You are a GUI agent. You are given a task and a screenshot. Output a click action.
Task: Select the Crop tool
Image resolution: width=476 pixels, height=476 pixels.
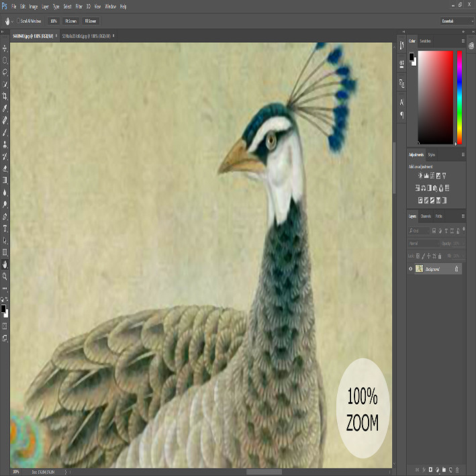[5, 96]
